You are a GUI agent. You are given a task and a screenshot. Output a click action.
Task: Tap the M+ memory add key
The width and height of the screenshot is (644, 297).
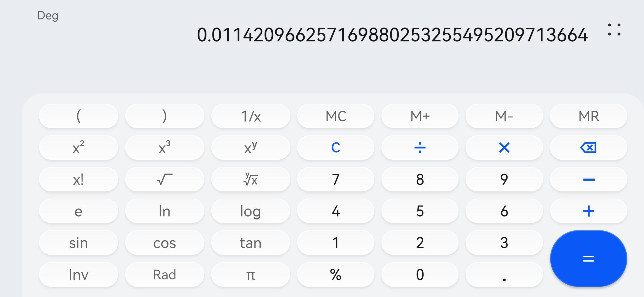[420, 116]
